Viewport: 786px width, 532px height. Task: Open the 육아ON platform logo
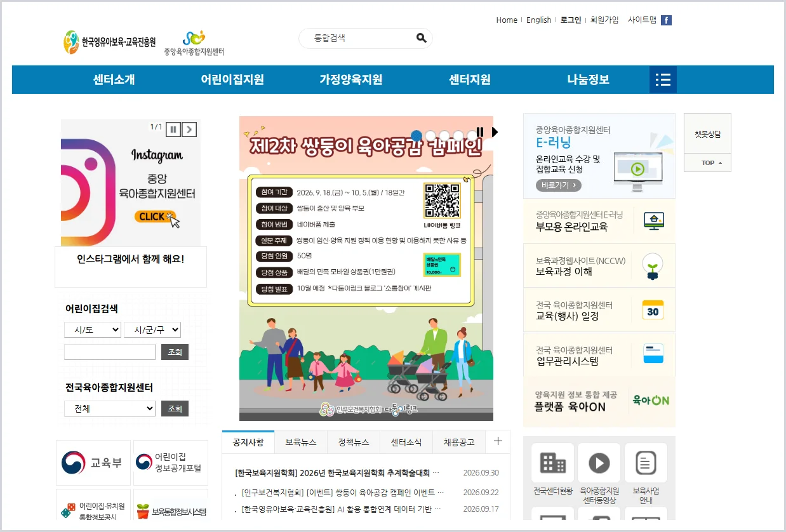coord(651,401)
